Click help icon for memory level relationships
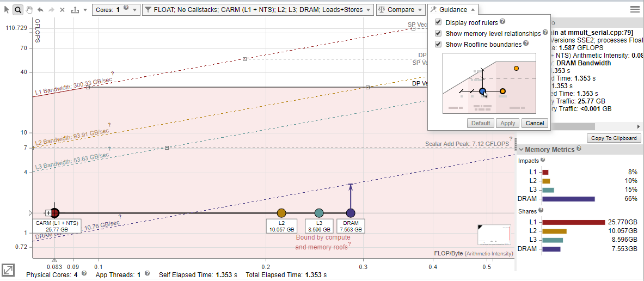Screen dimensions: 644x281 [x=545, y=33]
